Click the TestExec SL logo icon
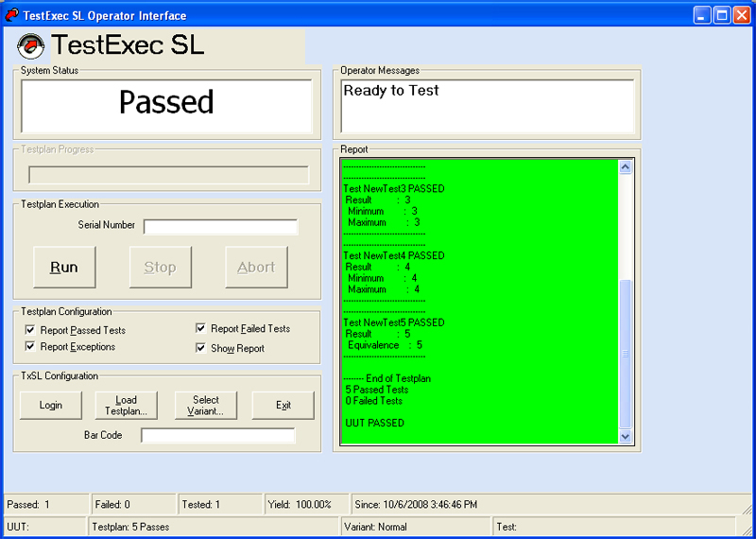This screenshot has width=756, height=539. (31, 45)
